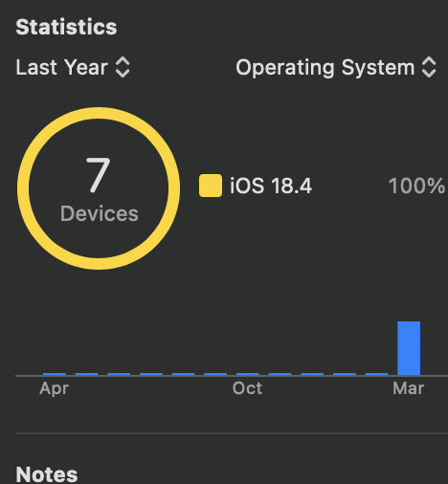The width and height of the screenshot is (448, 484).
Task: Open the Last Year time range dropdown
Action: pos(73,67)
